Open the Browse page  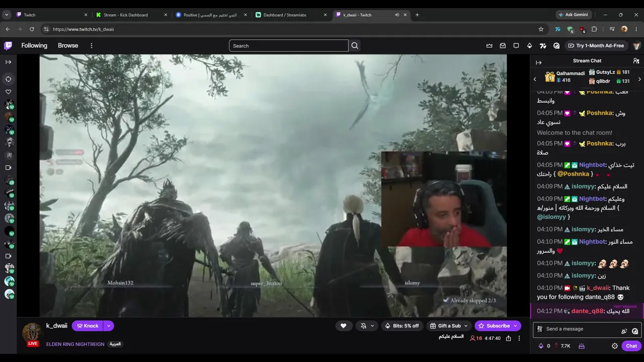(x=68, y=46)
